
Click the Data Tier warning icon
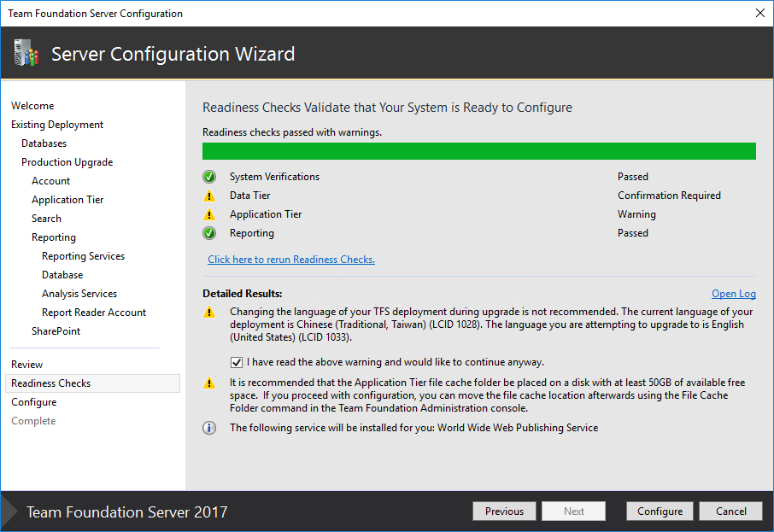(x=209, y=196)
